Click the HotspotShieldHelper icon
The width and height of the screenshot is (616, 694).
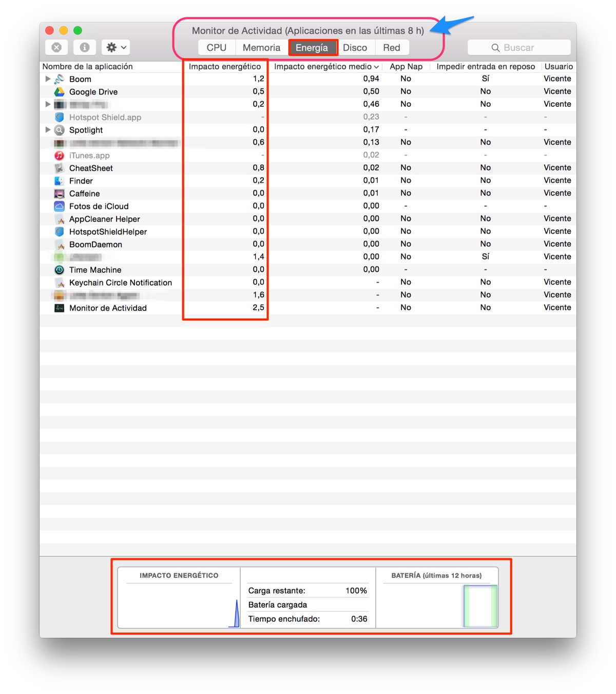(60, 232)
